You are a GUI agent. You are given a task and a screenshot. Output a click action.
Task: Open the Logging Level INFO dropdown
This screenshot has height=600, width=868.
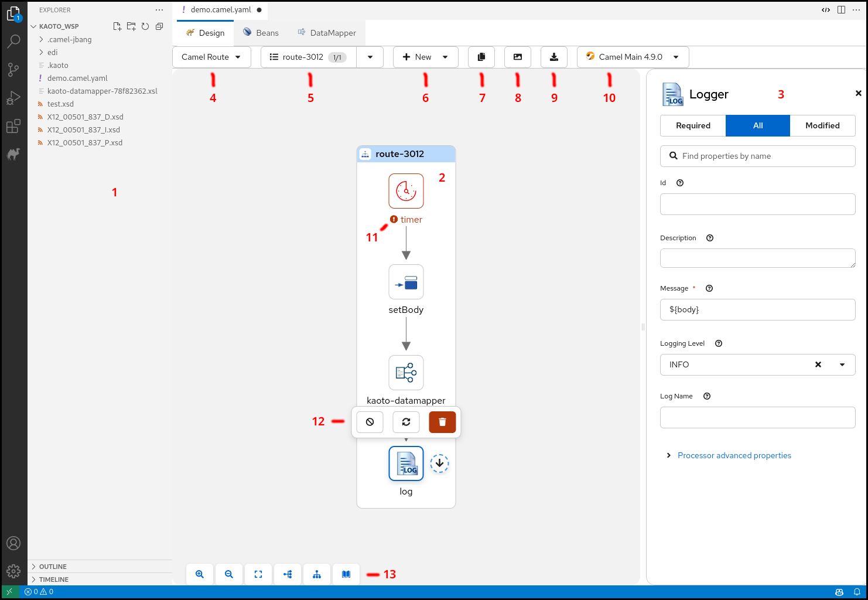tap(842, 364)
